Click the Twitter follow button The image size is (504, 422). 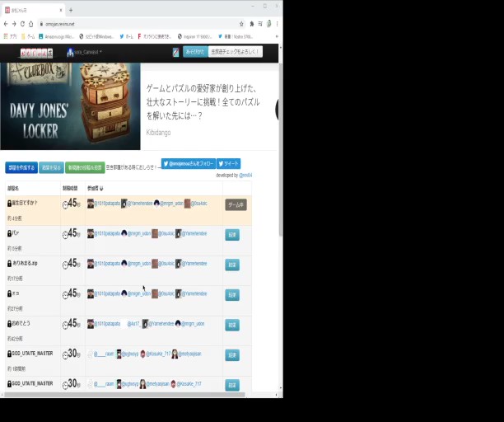coord(189,164)
